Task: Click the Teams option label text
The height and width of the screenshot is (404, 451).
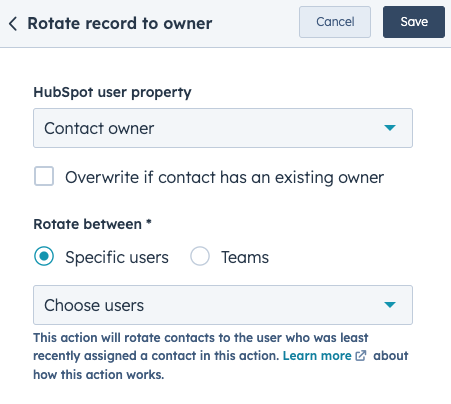Action: [x=245, y=257]
